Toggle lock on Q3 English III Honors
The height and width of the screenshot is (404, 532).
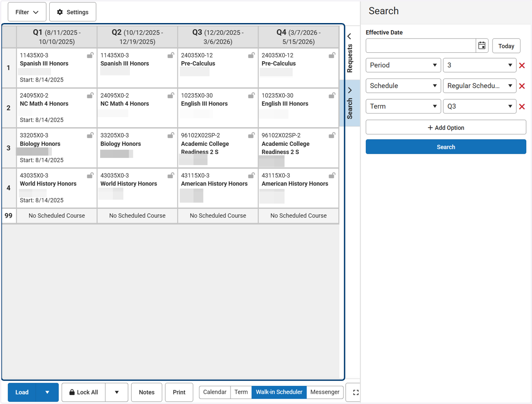pos(251,95)
